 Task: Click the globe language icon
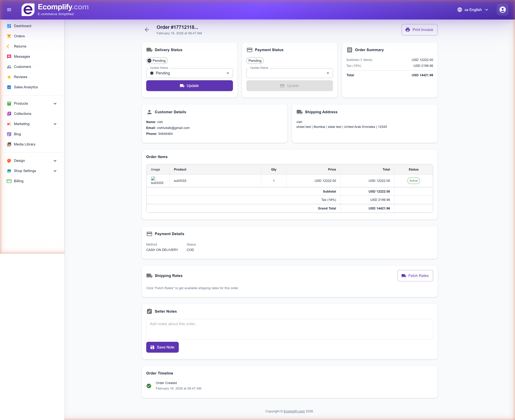(x=460, y=10)
